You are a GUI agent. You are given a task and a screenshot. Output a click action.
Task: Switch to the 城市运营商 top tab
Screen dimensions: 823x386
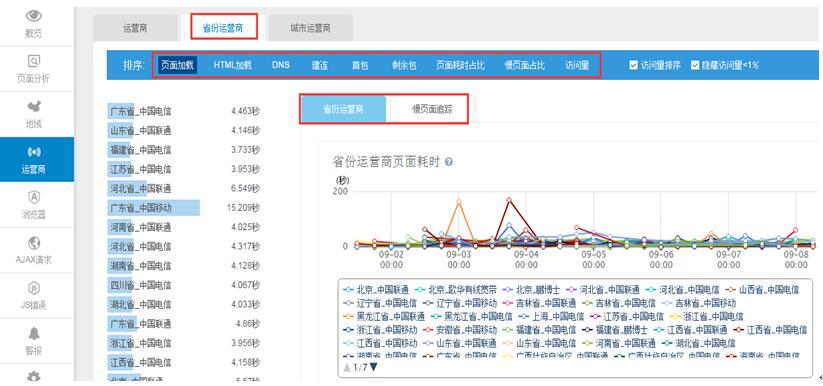310,28
